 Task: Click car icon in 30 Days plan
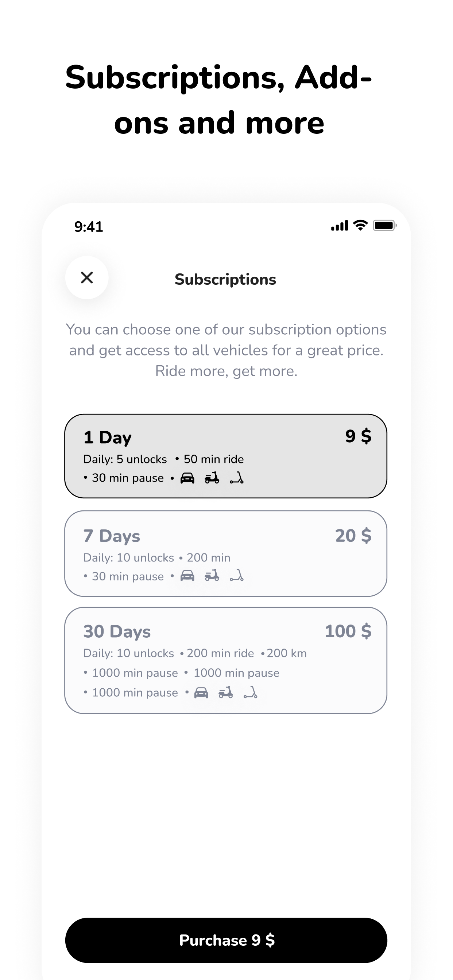(x=201, y=693)
